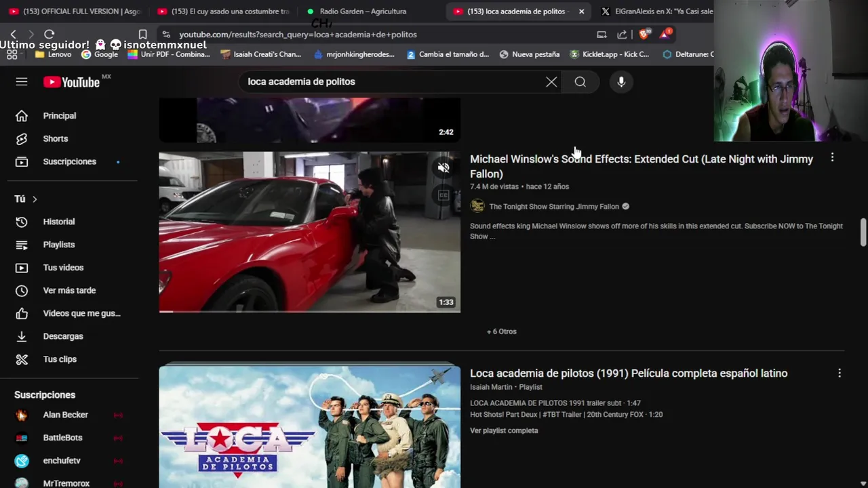The width and height of the screenshot is (868, 488).
Task: Click the page vertical scrollbar thumb
Action: pyautogui.click(x=863, y=232)
